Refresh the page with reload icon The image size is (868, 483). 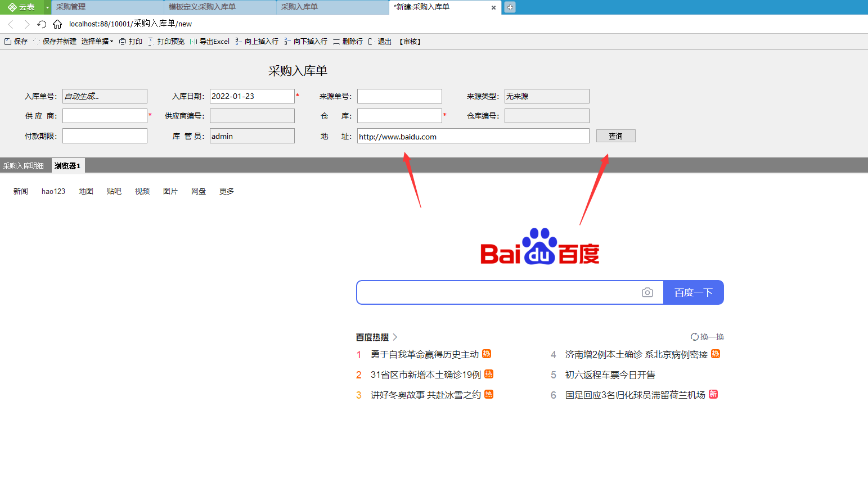point(42,24)
